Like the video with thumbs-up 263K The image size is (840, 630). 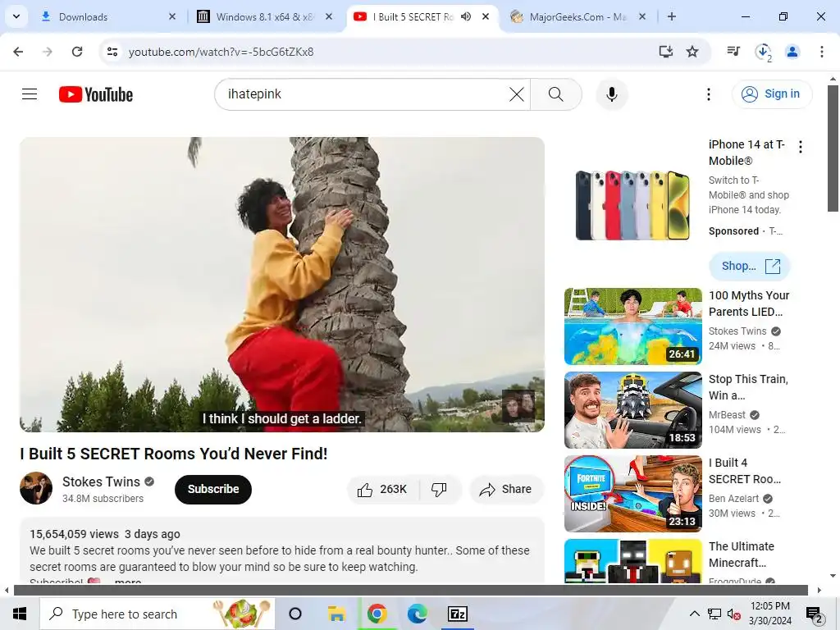383,489
